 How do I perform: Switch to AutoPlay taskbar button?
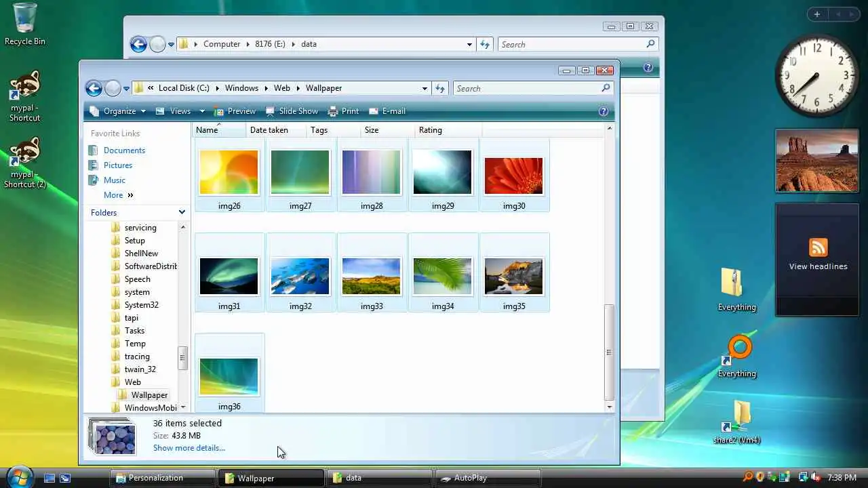coord(488,478)
